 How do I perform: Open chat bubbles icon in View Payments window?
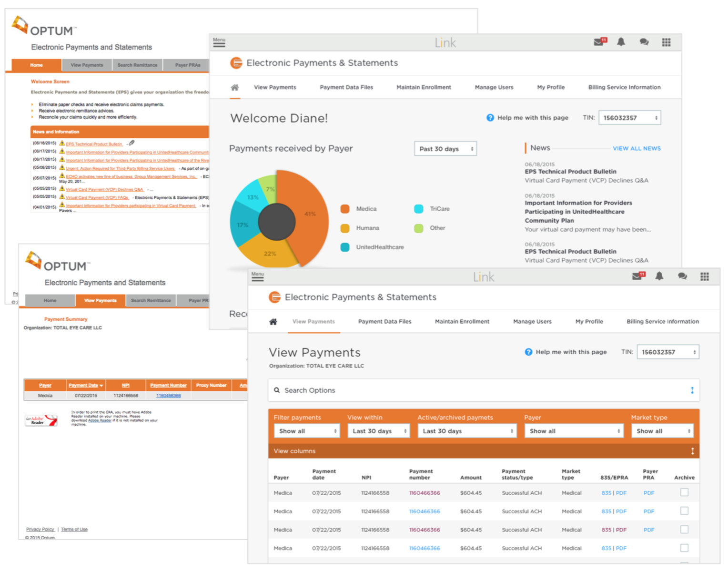tap(682, 276)
